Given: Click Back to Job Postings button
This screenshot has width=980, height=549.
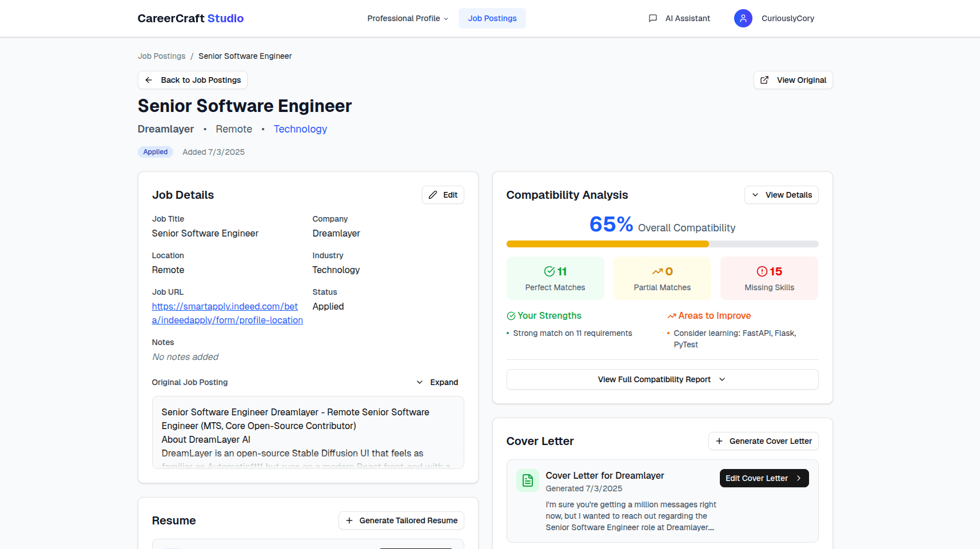Looking at the screenshot, I should tap(193, 80).
